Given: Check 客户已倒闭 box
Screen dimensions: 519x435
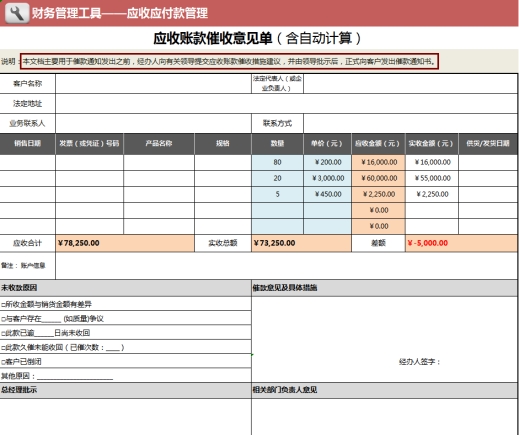Looking at the screenshot, I should point(3,362).
